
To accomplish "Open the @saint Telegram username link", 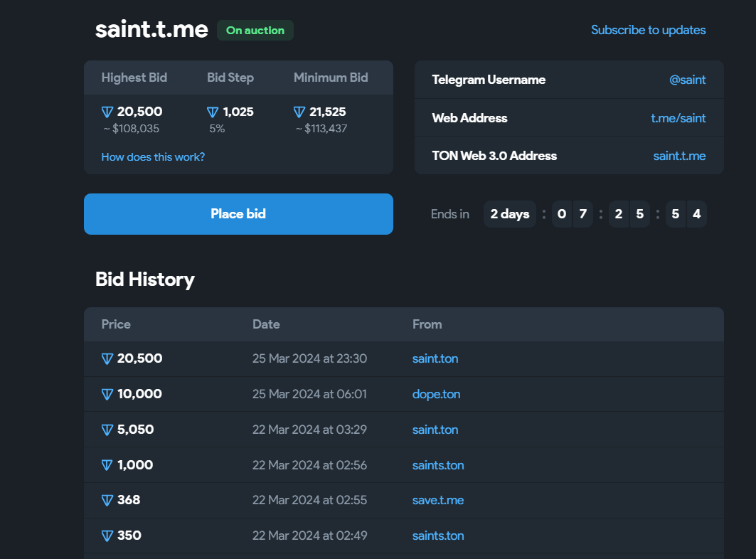I will [687, 80].
